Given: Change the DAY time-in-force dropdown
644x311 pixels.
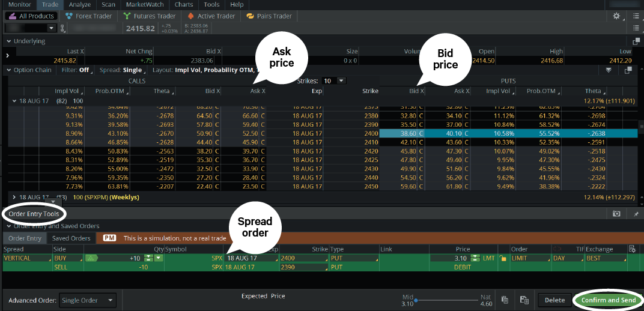Looking at the screenshot, I should pyautogui.click(x=568, y=258).
